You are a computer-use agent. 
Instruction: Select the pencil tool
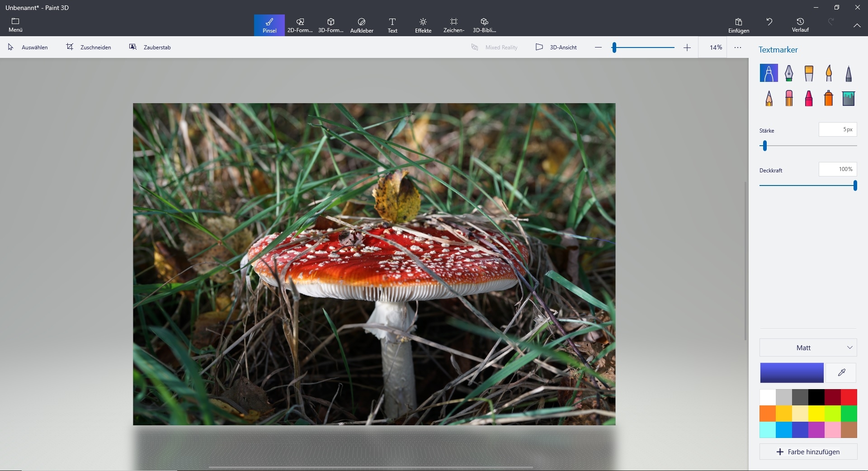pos(769,98)
